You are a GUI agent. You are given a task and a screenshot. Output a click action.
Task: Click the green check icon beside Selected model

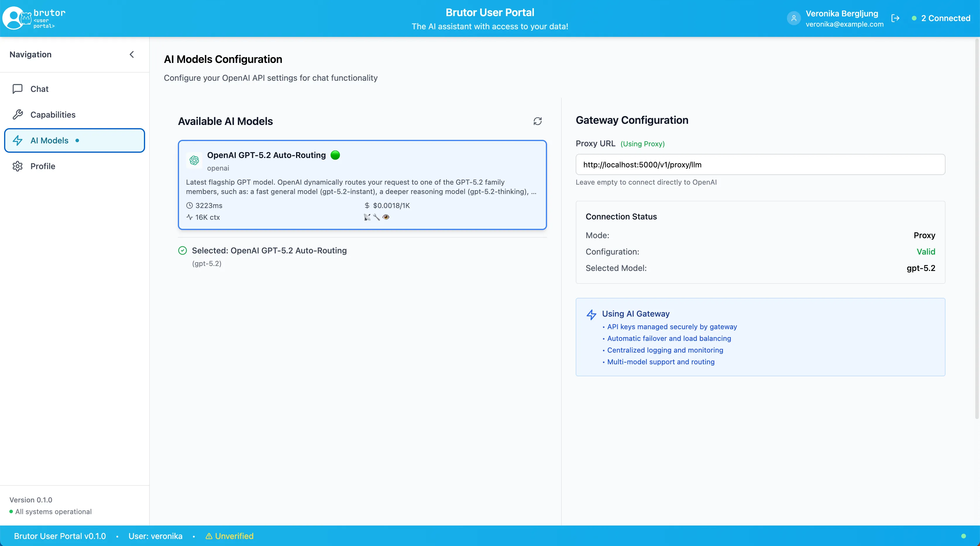tap(183, 250)
